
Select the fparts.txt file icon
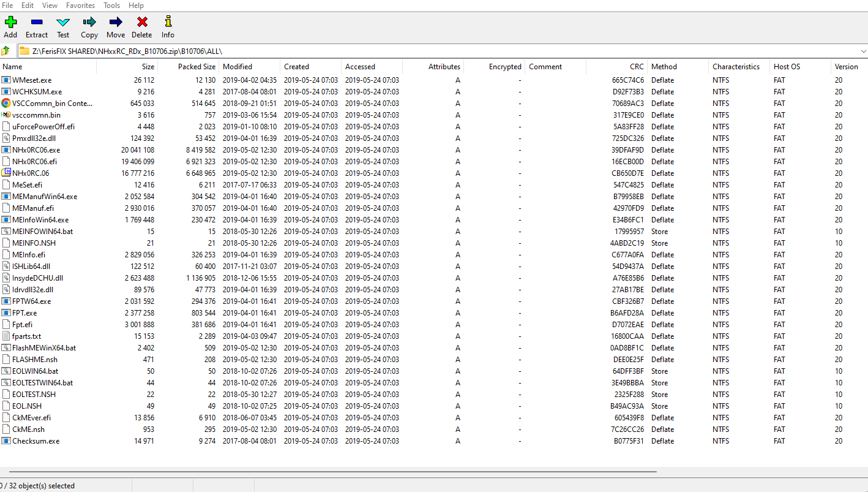click(6, 336)
